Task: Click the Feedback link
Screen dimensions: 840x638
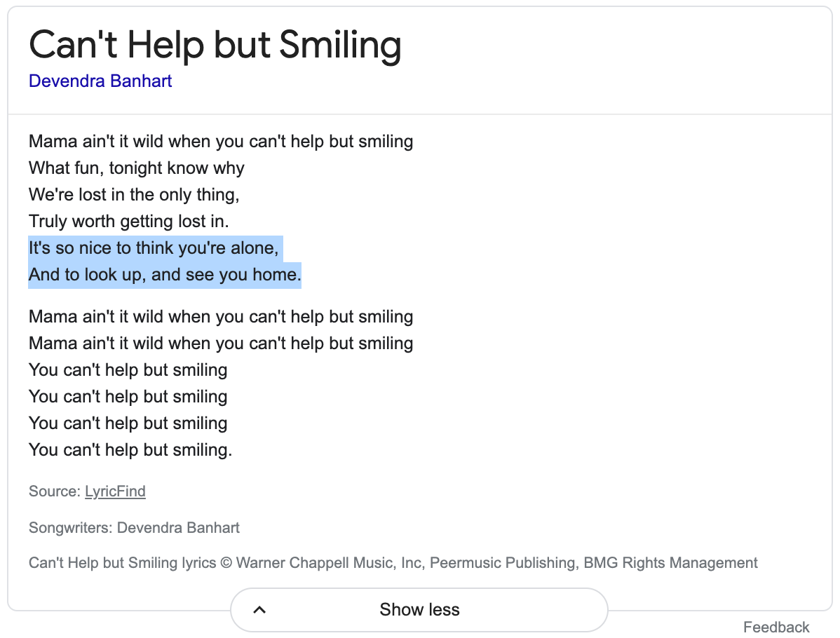Action: (775, 627)
